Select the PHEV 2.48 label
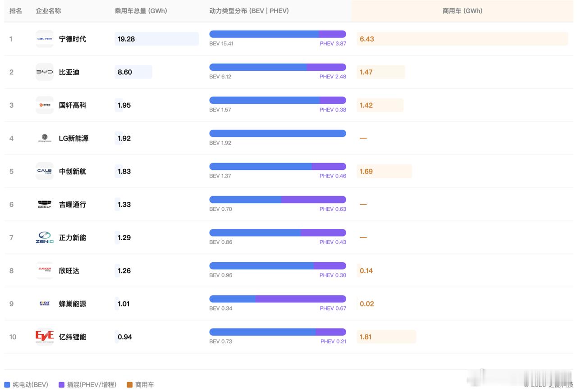 [333, 77]
